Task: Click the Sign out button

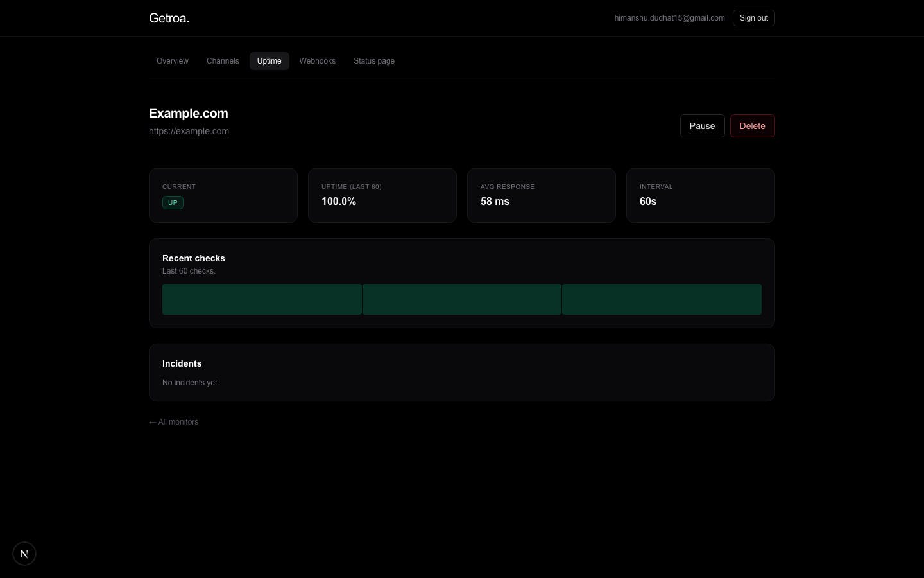Action: click(x=753, y=18)
